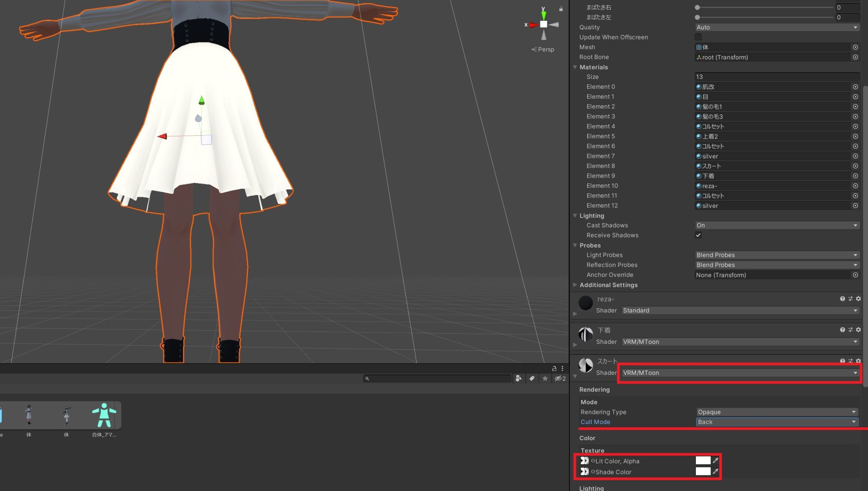This screenshot has width=868, height=491.
Task: Open the Rendering Type dropdown showing Opaque
Action: tap(777, 412)
